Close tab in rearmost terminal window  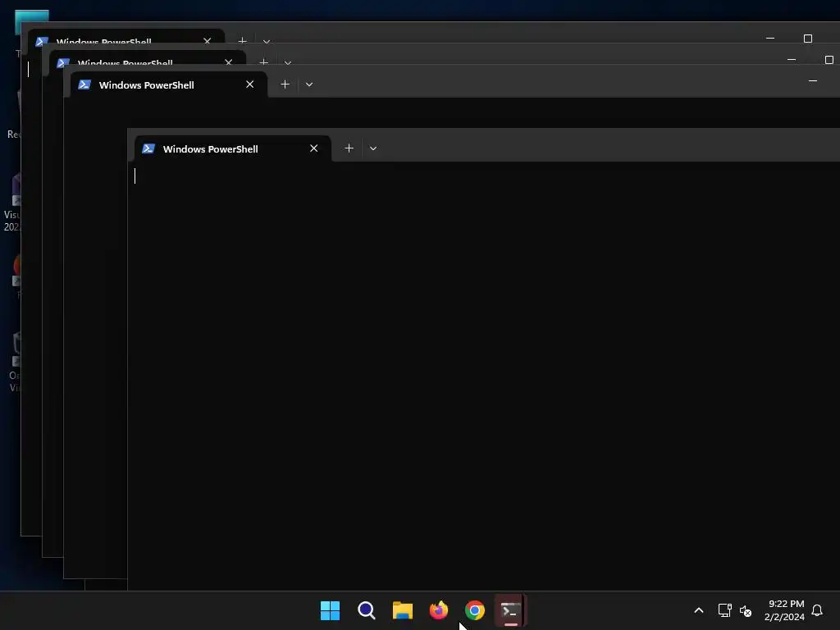(x=208, y=41)
